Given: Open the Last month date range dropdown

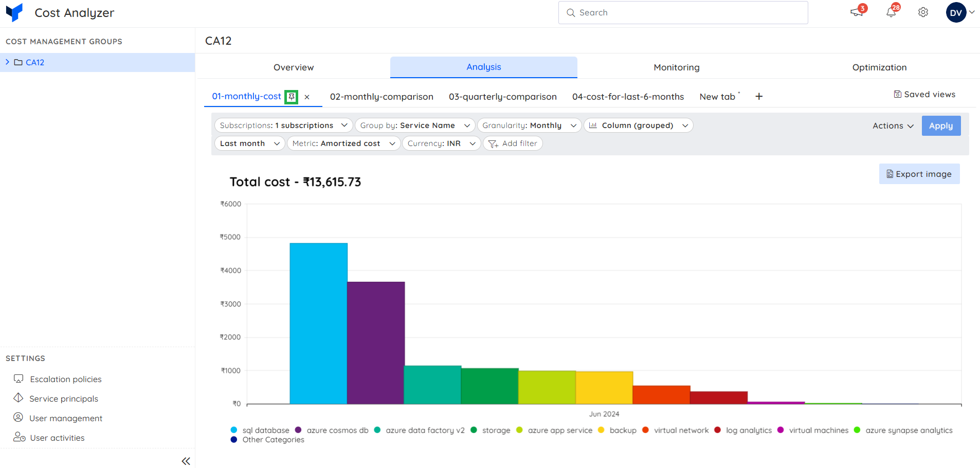Looking at the screenshot, I should [x=249, y=143].
